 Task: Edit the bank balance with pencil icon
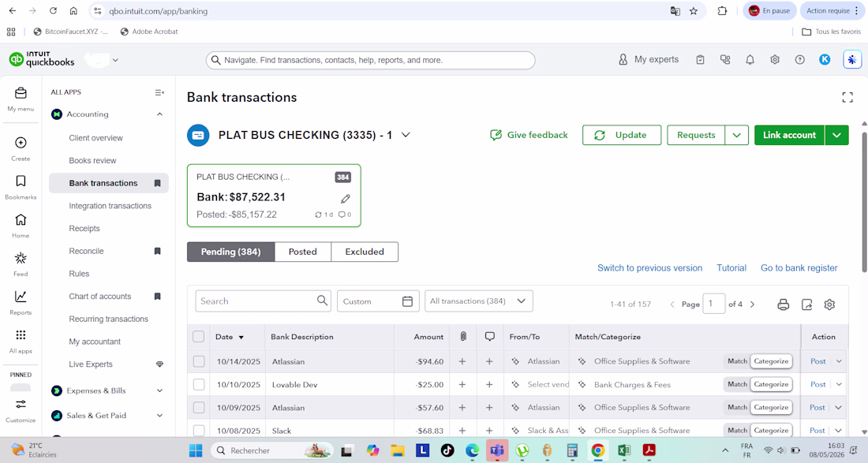[346, 199]
